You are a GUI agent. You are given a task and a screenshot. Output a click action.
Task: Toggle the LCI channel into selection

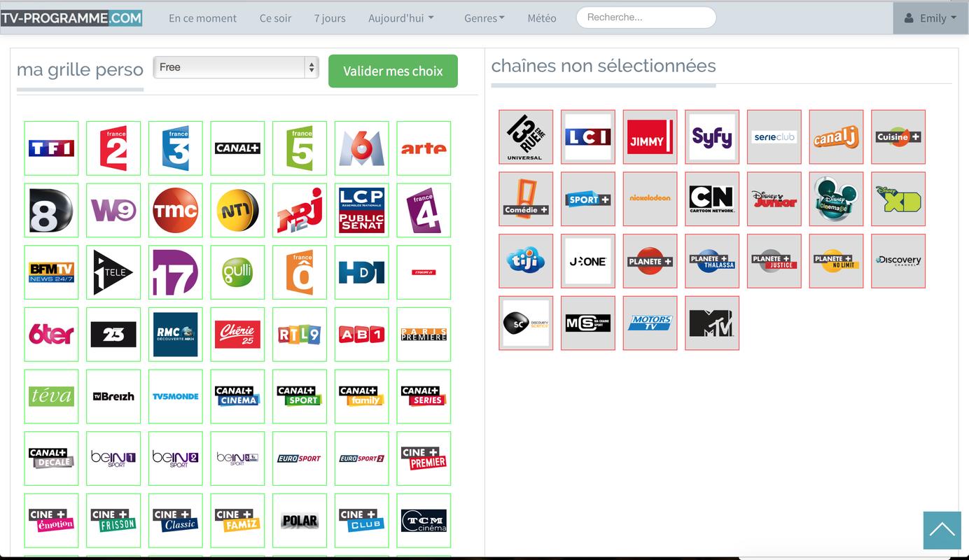click(588, 137)
